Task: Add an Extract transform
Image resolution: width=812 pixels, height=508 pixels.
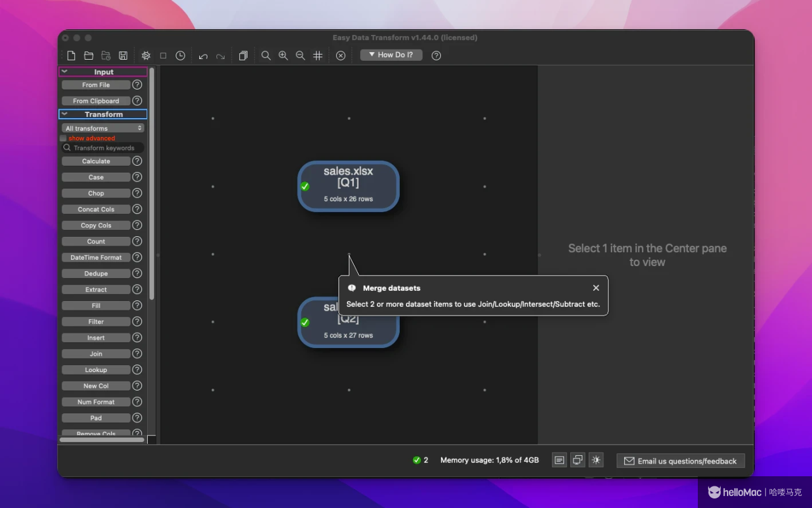Action: pos(96,290)
